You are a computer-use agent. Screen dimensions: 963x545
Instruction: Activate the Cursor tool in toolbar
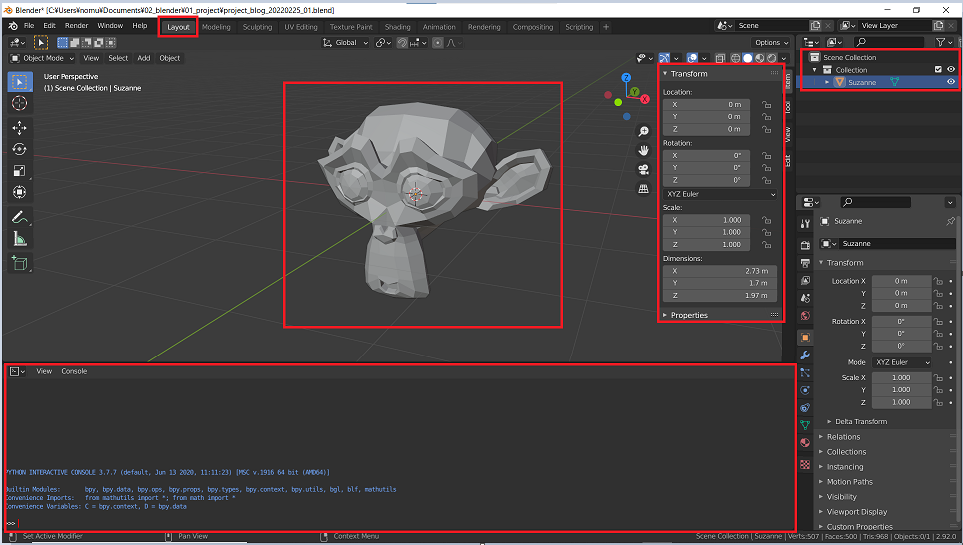[20, 103]
